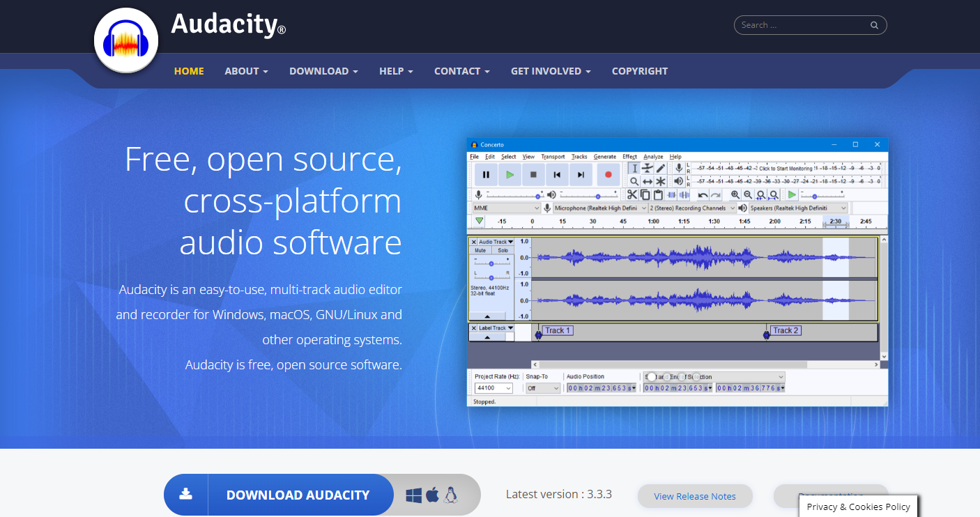Image resolution: width=980 pixels, height=517 pixels.
Task: Click the Linux penguin icon beside Download Audacity
Action: (451, 495)
